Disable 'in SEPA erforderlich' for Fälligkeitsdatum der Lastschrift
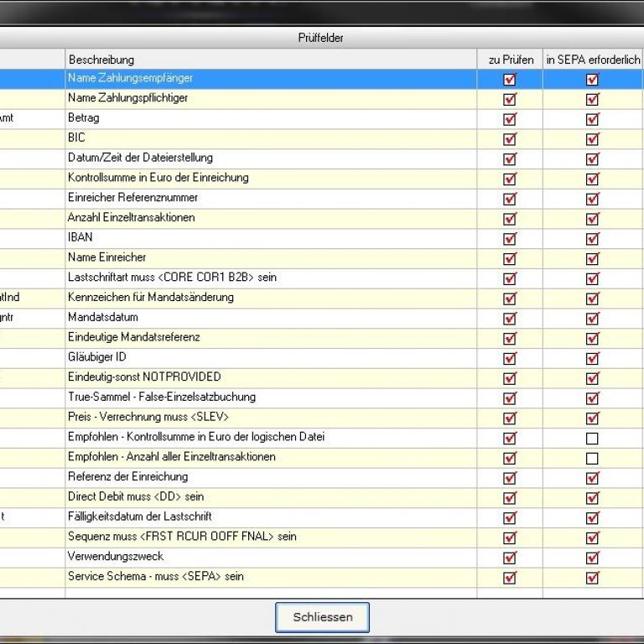The height and width of the screenshot is (644, 644). [592, 518]
